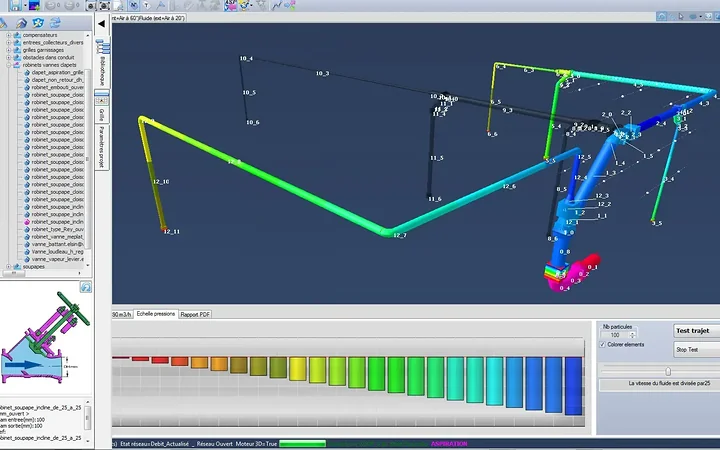Click the first camera snapshot icon
The width and height of the screenshot is (720, 450).
[x=91, y=6]
